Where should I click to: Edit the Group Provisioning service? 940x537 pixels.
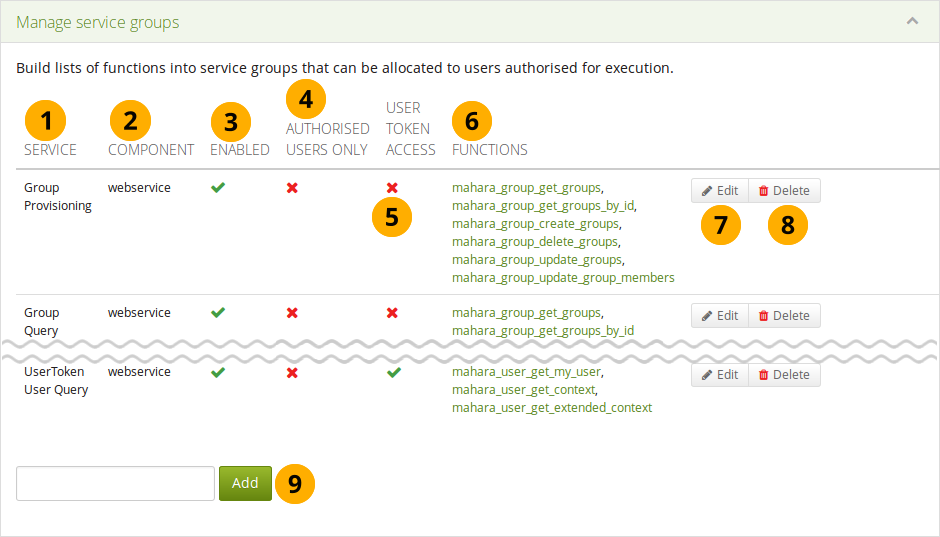pyautogui.click(x=719, y=191)
